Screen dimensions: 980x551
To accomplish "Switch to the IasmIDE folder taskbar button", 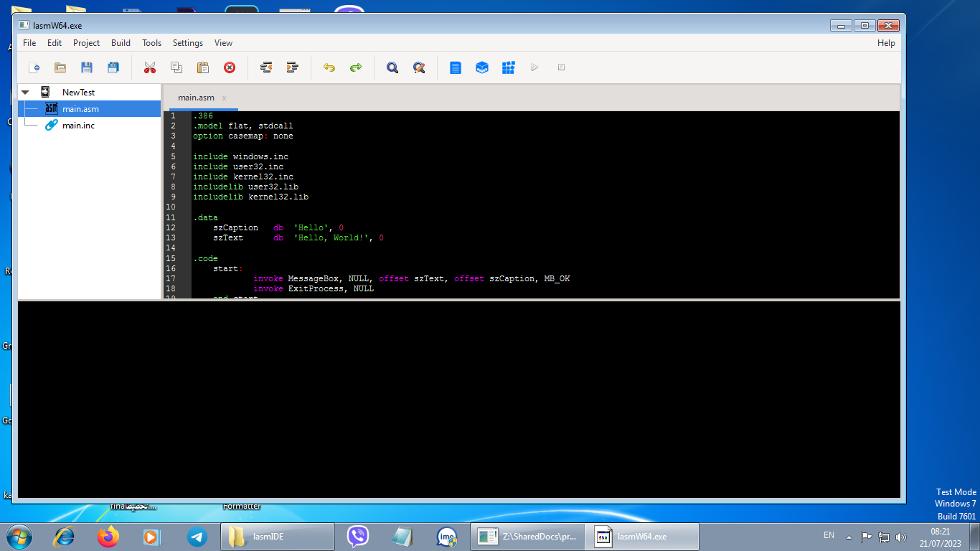I will tap(277, 536).
